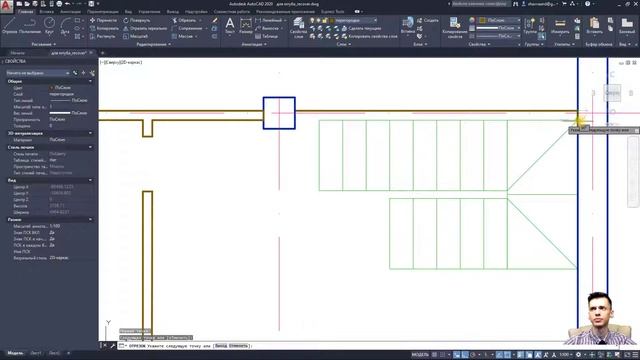Viewport: 640px width, 360px height.
Task: Click the Вставка (Insert block) icon
Action: click(x=408, y=25)
